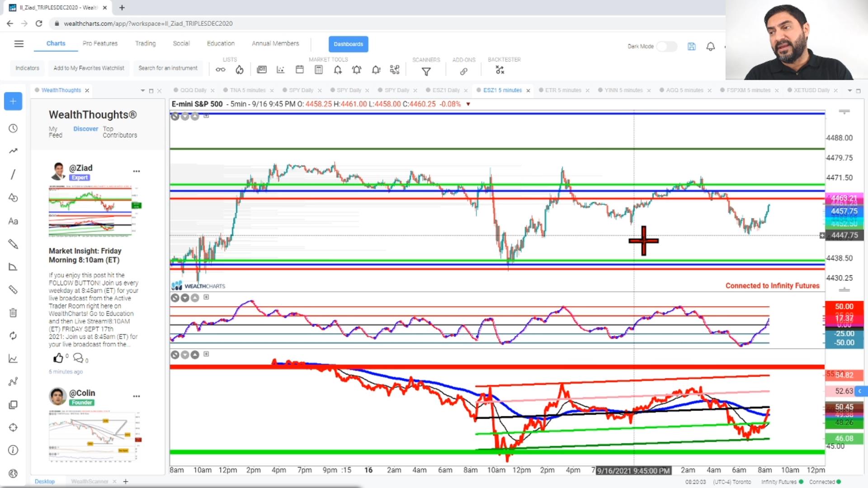Open the economic calendar icon
868x488 pixels.
300,70
